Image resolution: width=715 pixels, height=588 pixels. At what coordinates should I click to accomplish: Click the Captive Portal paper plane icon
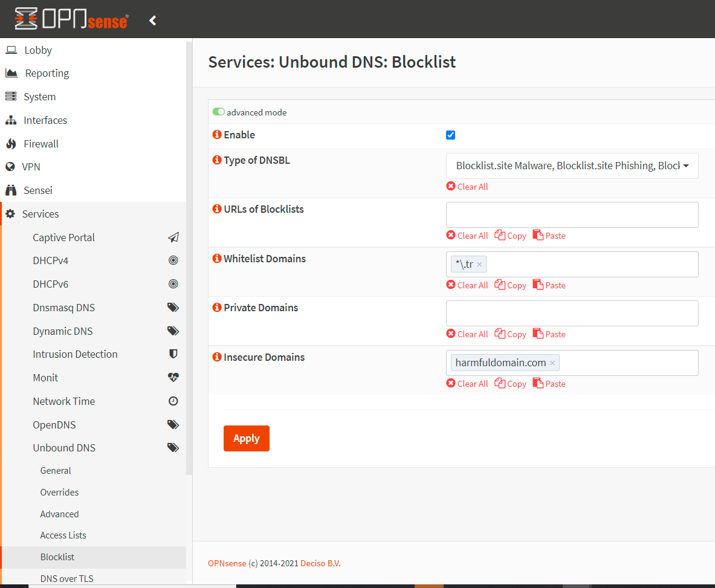click(173, 237)
